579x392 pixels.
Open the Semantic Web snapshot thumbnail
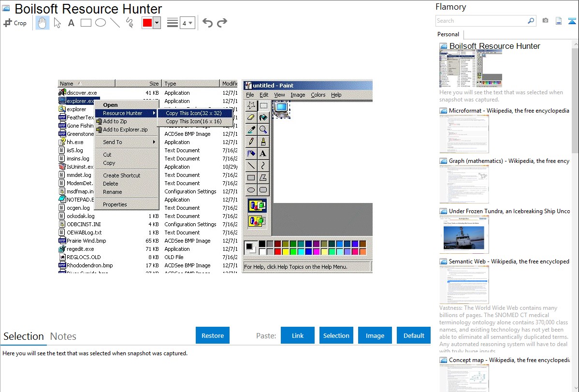click(464, 285)
